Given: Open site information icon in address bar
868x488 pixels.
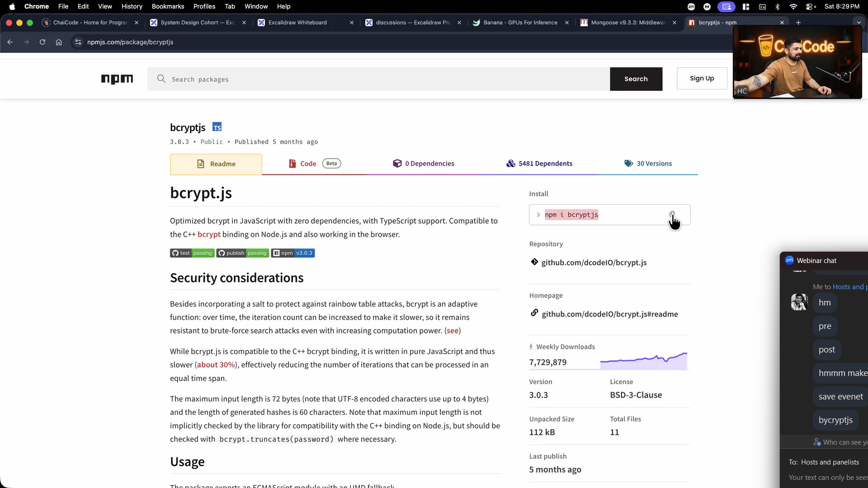Looking at the screenshot, I should [x=78, y=42].
